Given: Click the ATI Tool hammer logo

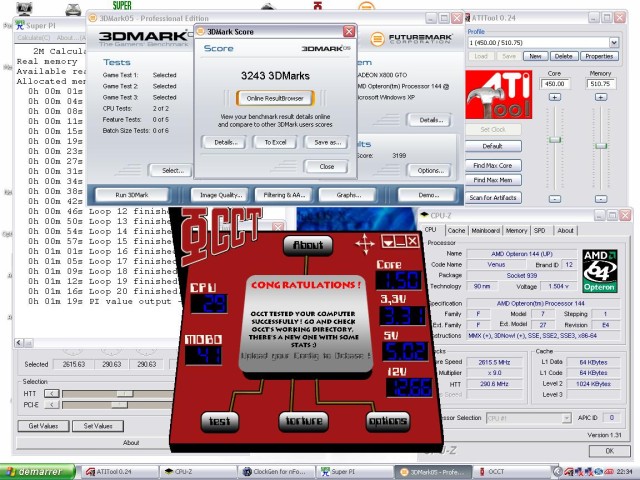Looking at the screenshot, I should point(498,94).
